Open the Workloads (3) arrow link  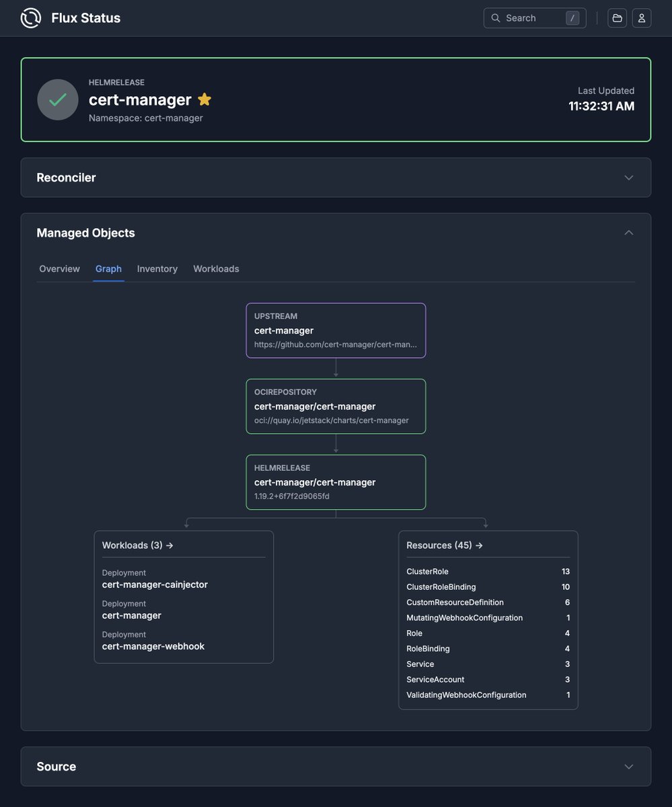click(138, 545)
